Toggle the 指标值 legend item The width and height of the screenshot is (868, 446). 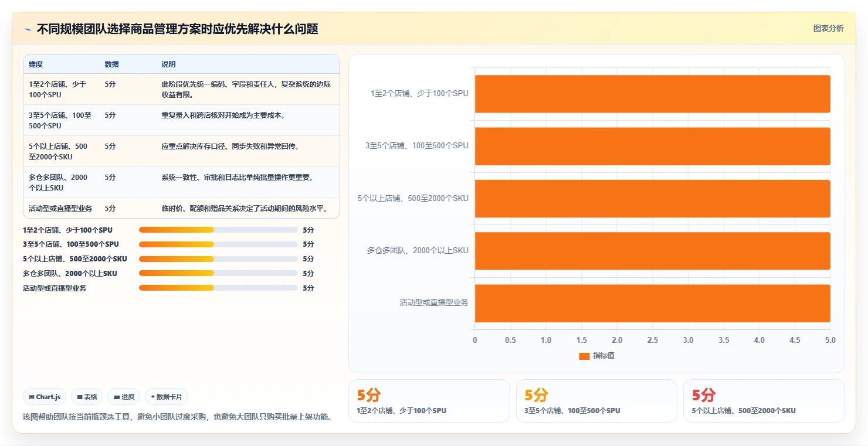(596, 356)
